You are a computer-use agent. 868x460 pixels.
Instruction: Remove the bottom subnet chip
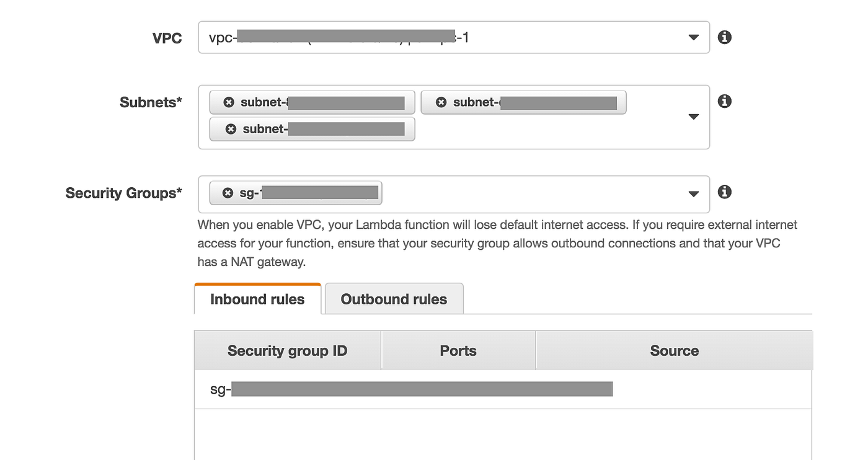[x=231, y=129]
